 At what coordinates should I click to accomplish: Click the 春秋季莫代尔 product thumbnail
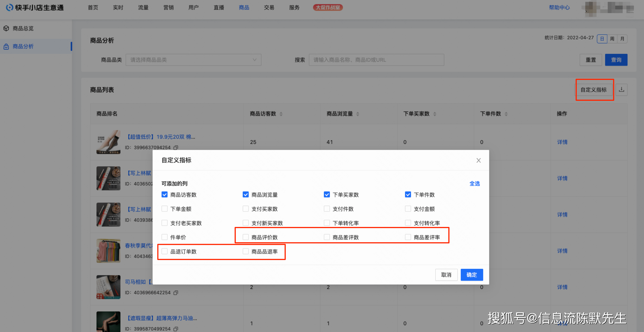pyautogui.click(x=108, y=251)
